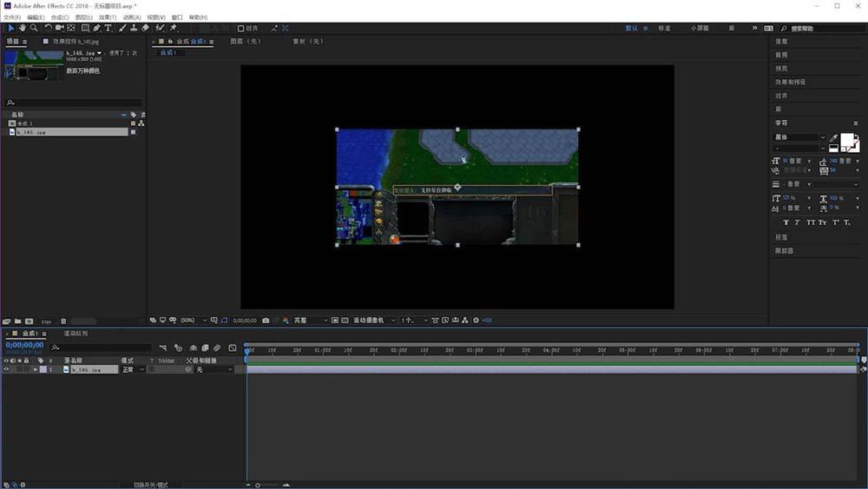This screenshot has height=489, width=868.
Task: Pick the Horizontal Type (T) tool
Action: coord(108,28)
